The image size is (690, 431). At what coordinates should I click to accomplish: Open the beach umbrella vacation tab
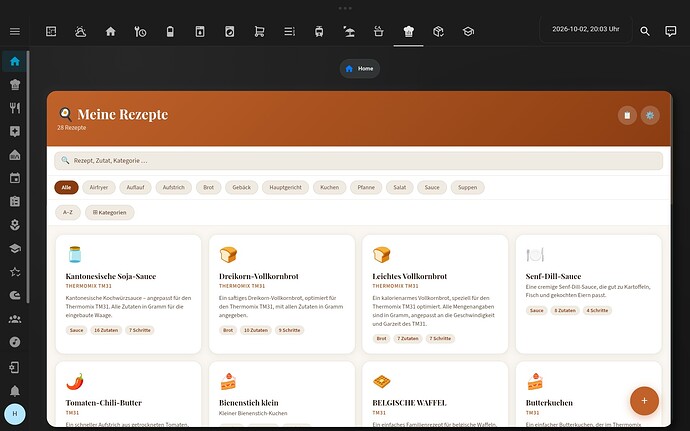[349, 31]
